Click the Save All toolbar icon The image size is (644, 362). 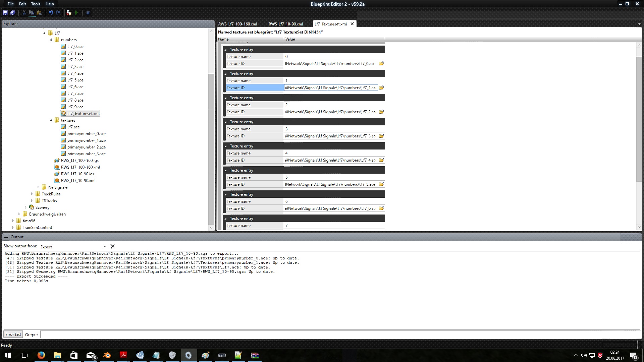13,13
